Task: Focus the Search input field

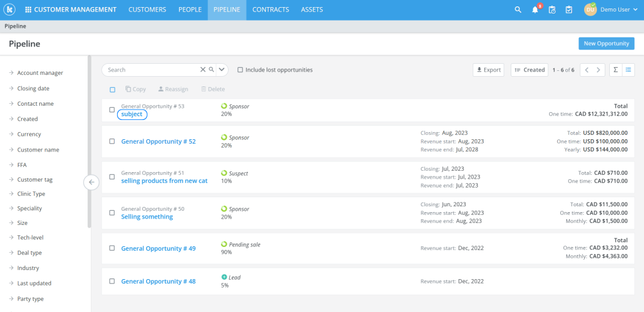Action: [152, 70]
